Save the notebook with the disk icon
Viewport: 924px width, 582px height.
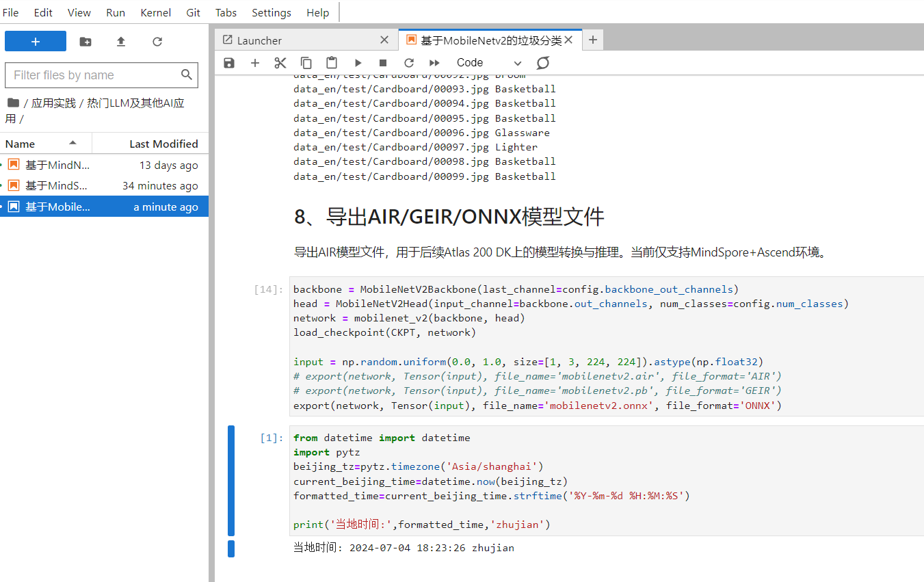click(229, 63)
